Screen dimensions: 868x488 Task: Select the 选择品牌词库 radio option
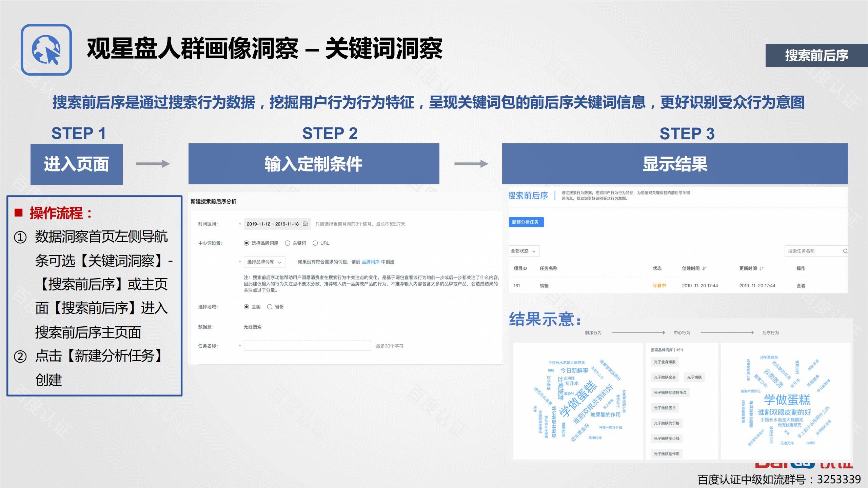(x=246, y=243)
